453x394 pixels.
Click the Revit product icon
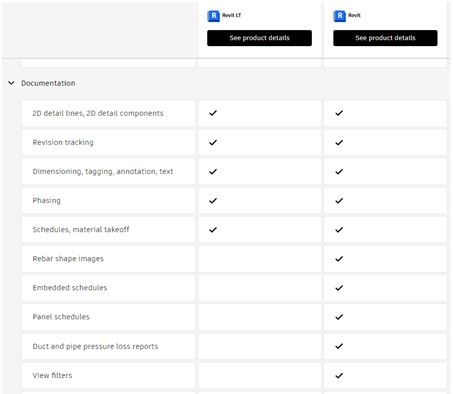(x=339, y=16)
